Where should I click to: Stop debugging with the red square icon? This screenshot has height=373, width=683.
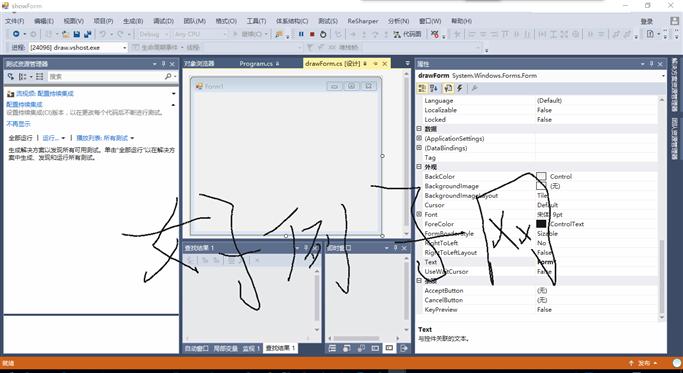pyautogui.click(x=312, y=34)
